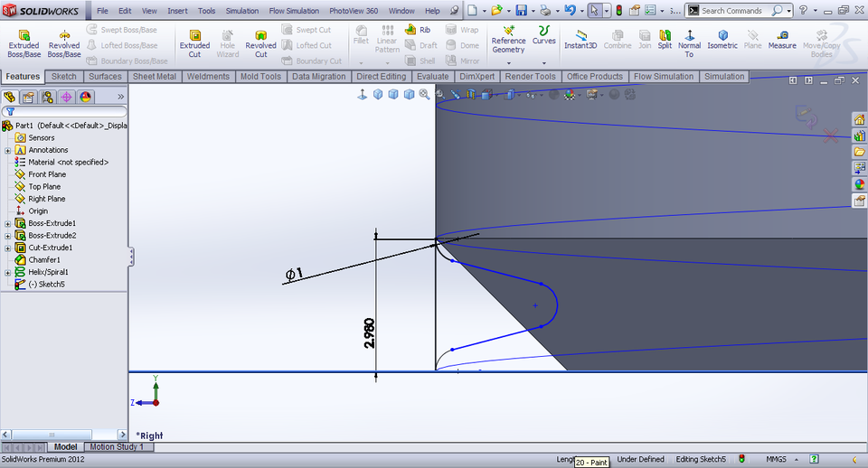The height and width of the screenshot is (468, 868).
Task: Open the Display Style dropdown arrow
Action: point(519,95)
